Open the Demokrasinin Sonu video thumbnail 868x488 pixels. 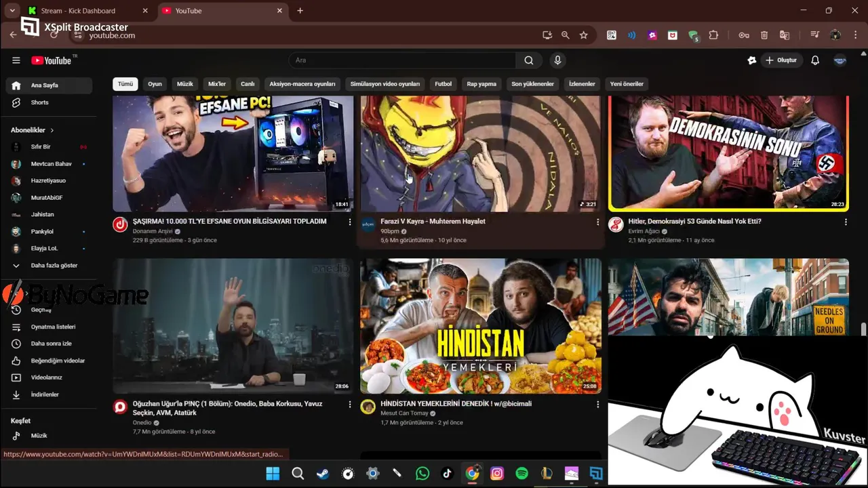coord(728,154)
